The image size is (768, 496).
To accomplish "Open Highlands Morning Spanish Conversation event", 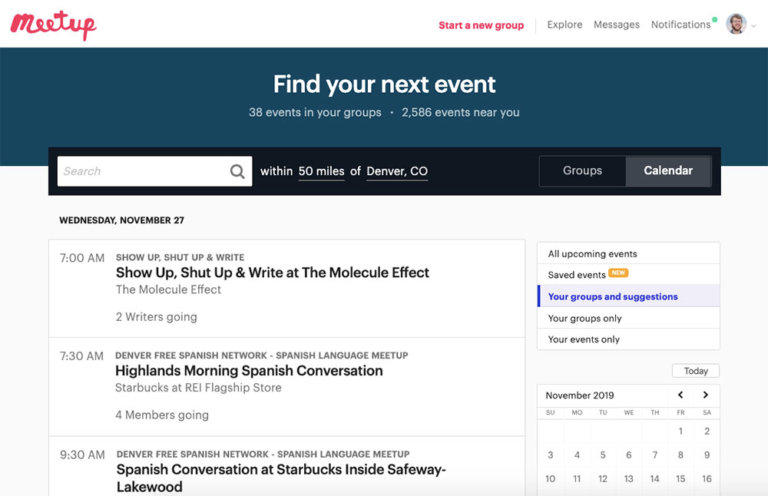I will click(249, 371).
